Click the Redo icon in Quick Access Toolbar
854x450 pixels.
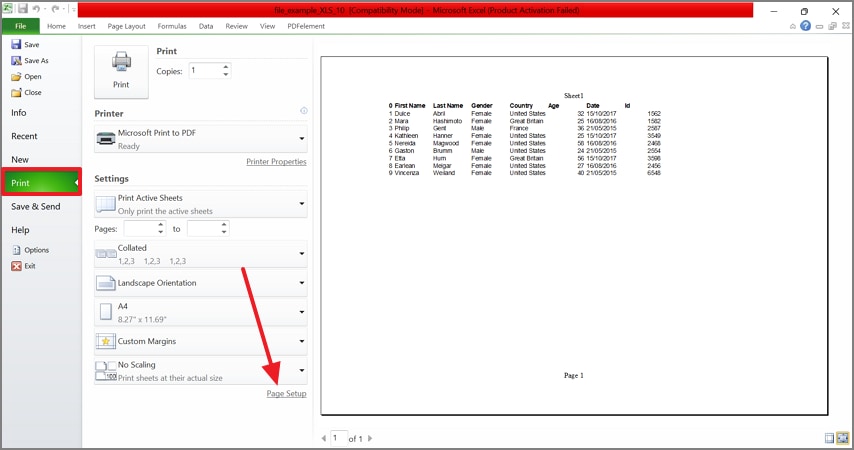pyautogui.click(x=55, y=9)
